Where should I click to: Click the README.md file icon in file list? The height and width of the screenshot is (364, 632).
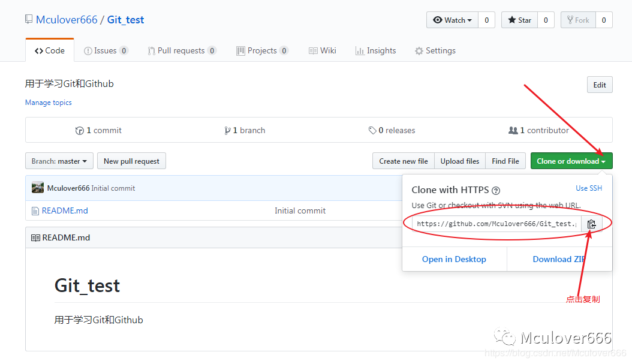35,210
